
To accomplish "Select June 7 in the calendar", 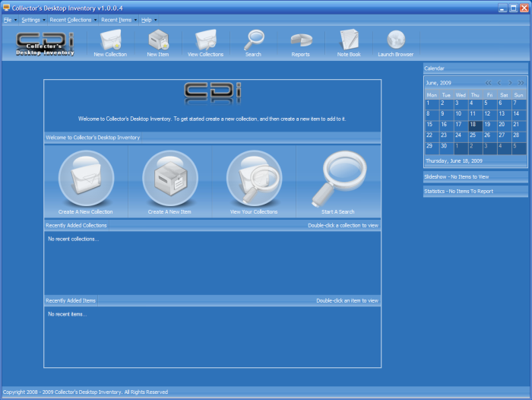I will click(x=519, y=103).
